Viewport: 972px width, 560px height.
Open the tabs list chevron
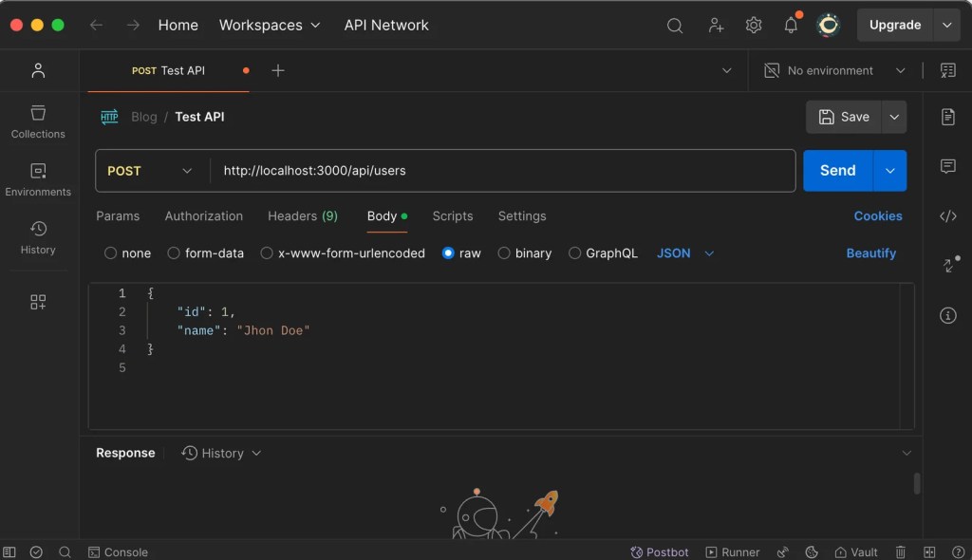(x=726, y=70)
